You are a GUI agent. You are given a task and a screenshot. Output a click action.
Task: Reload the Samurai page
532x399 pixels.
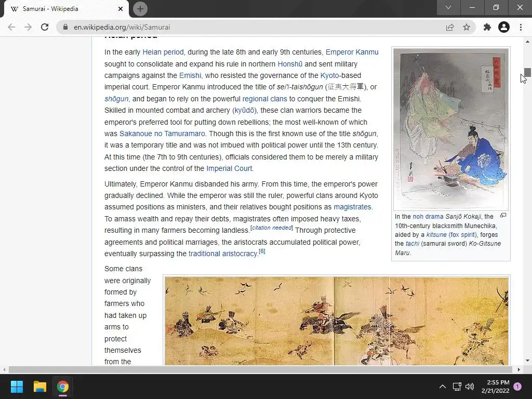[45, 27]
